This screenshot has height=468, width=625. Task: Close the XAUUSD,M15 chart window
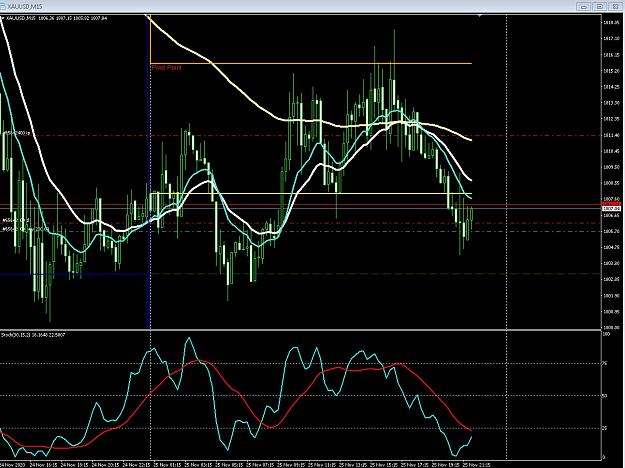point(616,6)
